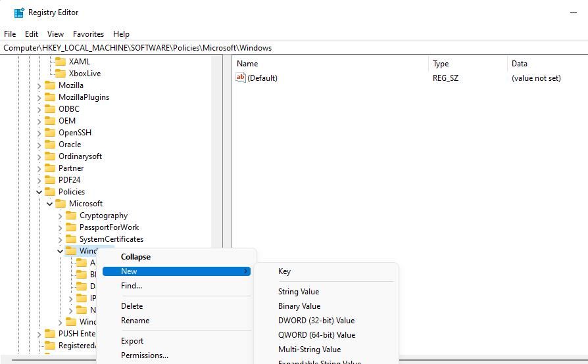The width and height of the screenshot is (588, 364).
Task: Choose DWORD (32-bit) Value from submenu
Action: 316,321
